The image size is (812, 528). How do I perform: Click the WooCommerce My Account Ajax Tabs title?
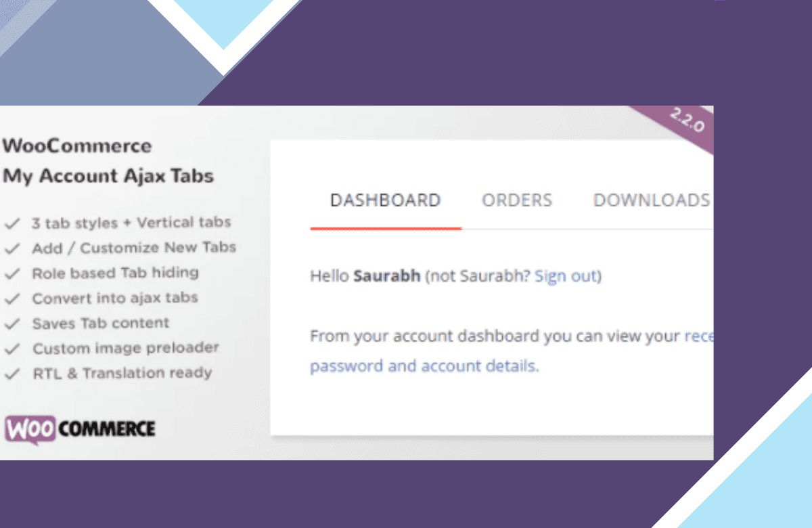coord(108,161)
